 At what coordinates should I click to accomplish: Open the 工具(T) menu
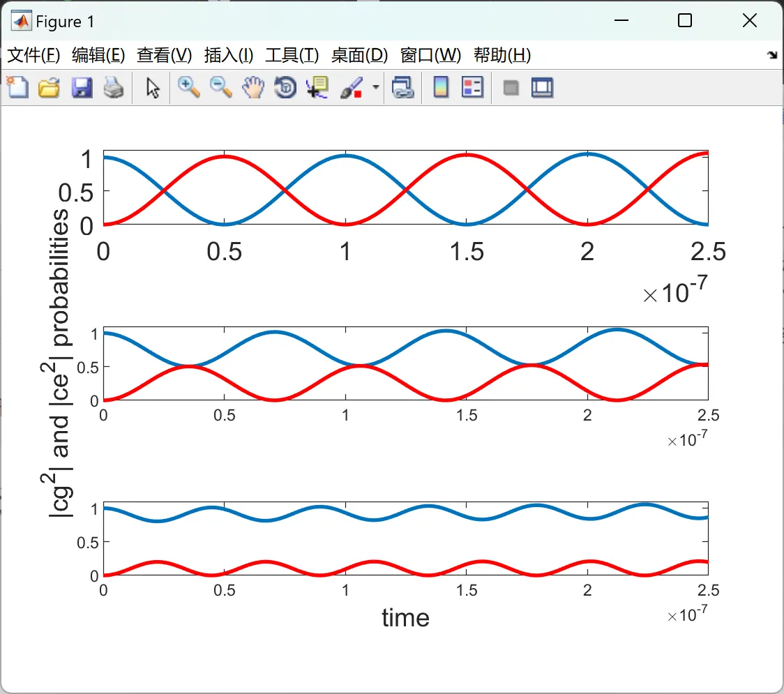(x=292, y=55)
